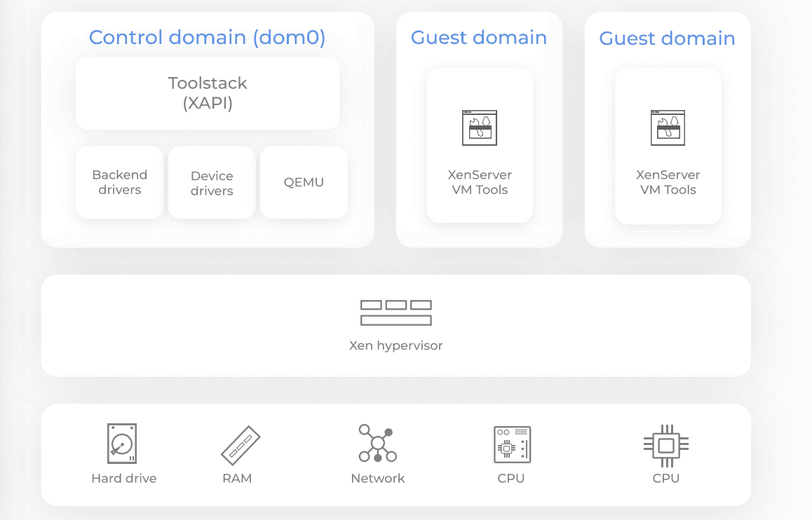Select VM Tools icon in second guest domain

pyautogui.click(x=668, y=128)
